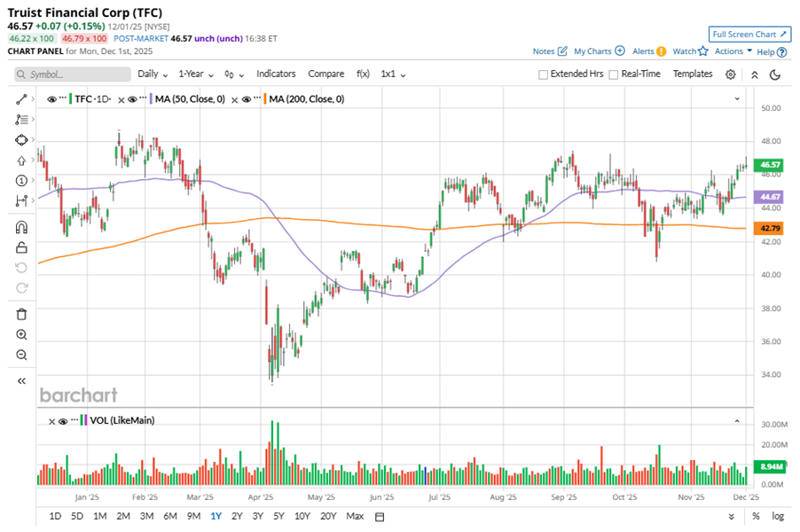800x532 pixels.
Task: Open chart settings gear
Action: pyautogui.click(x=731, y=74)
